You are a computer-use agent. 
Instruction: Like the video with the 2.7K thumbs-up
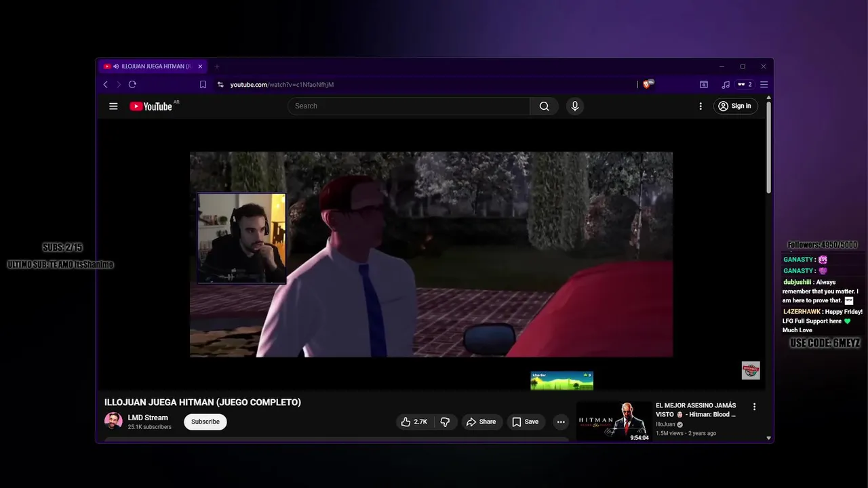click(414, 422)
